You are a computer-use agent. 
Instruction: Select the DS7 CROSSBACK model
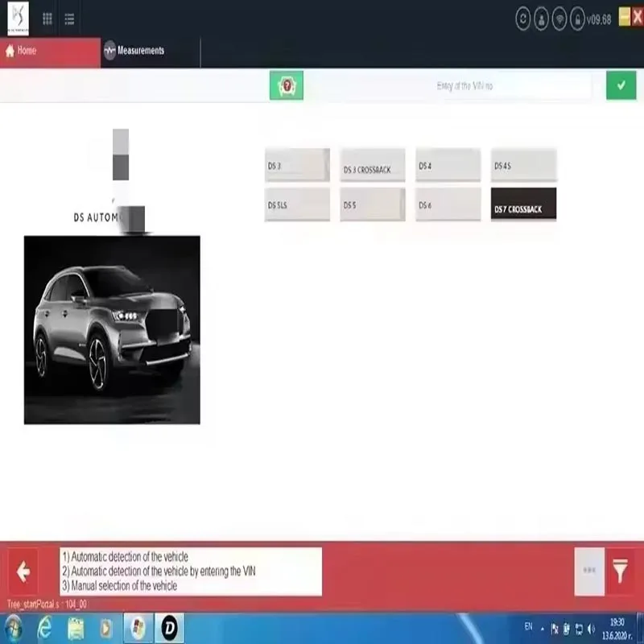522,204
